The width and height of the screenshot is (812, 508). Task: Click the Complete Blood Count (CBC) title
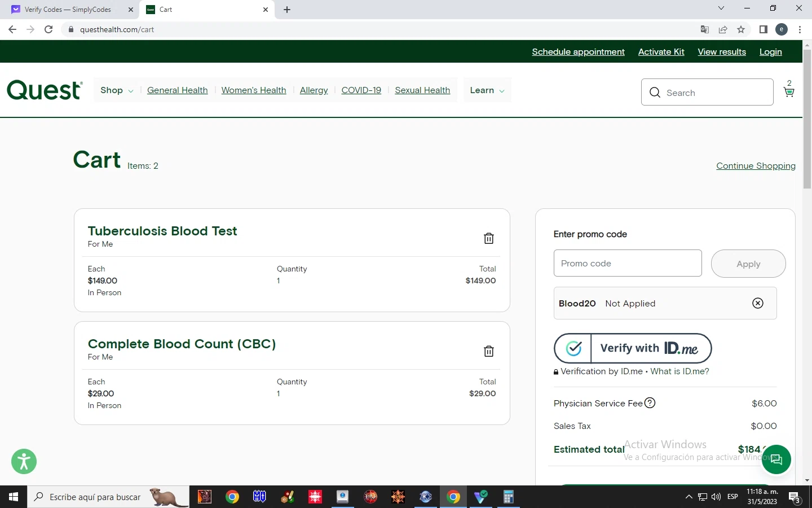click(x=182, y=344)
